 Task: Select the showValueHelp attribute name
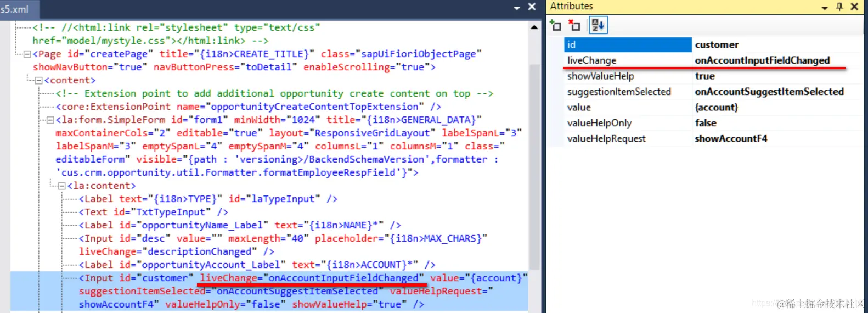(600, 76)
